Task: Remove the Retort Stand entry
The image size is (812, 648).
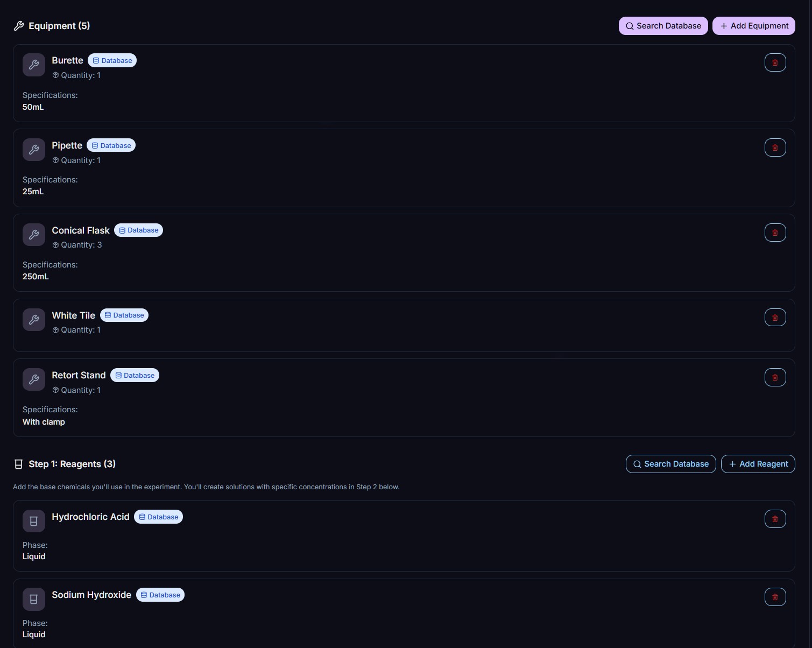Action: [775, 377]
